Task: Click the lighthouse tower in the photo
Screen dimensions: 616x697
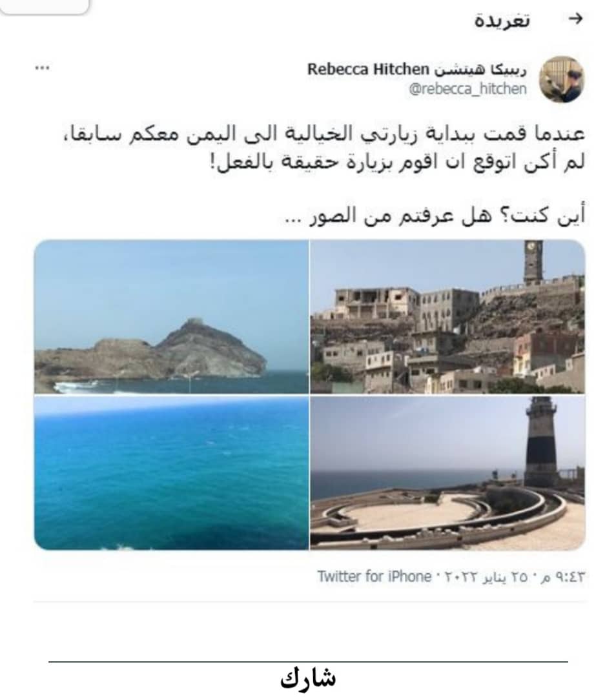Action: click(x=540, y=443)
